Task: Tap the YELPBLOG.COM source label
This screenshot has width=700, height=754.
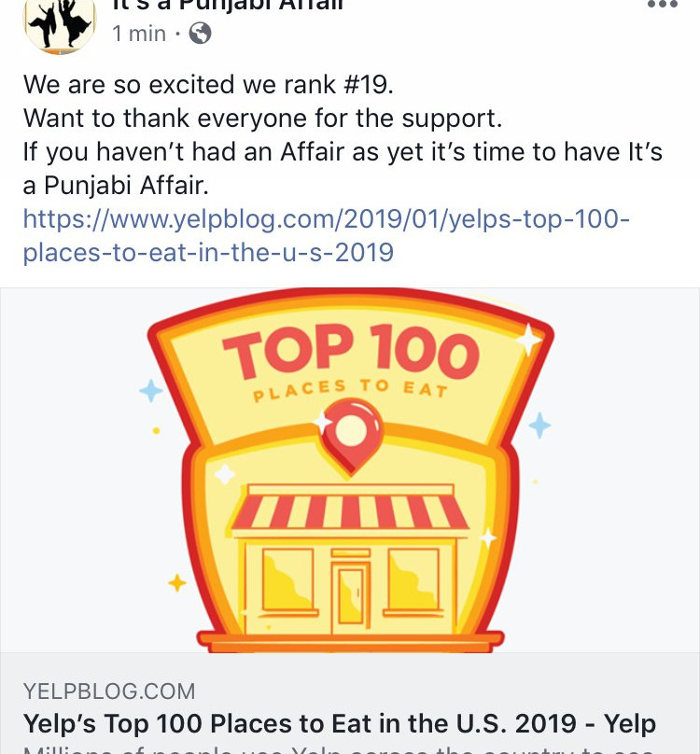Action: (x=109, y=691)
